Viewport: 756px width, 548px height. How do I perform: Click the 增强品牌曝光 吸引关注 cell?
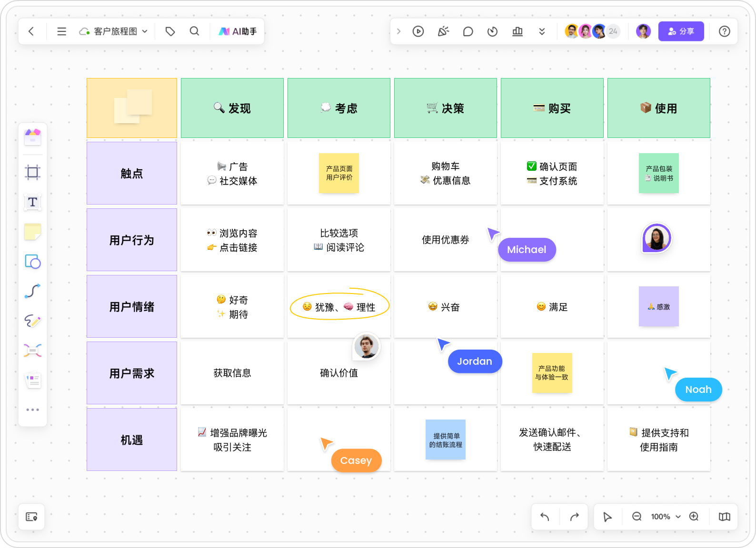tap(232, 440)
